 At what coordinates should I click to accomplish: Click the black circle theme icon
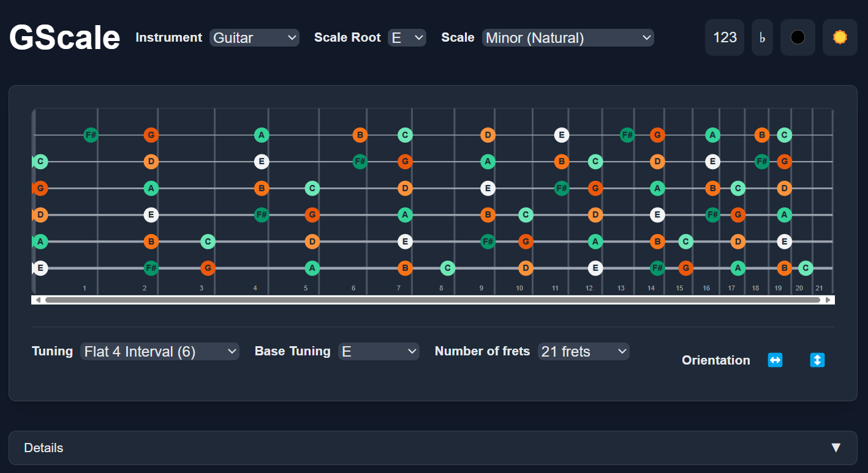click(798, 37)
